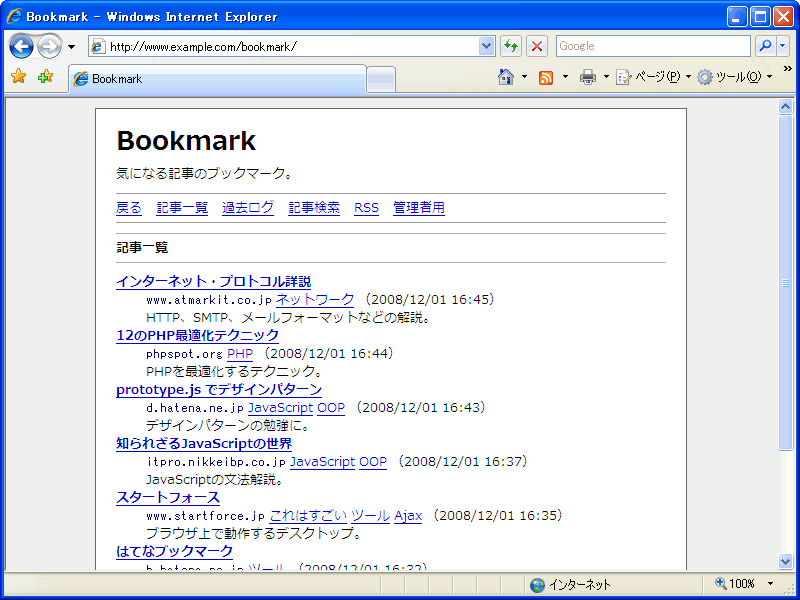
Task: Click the 管理者用 admin link
Action: click(418, 208)
